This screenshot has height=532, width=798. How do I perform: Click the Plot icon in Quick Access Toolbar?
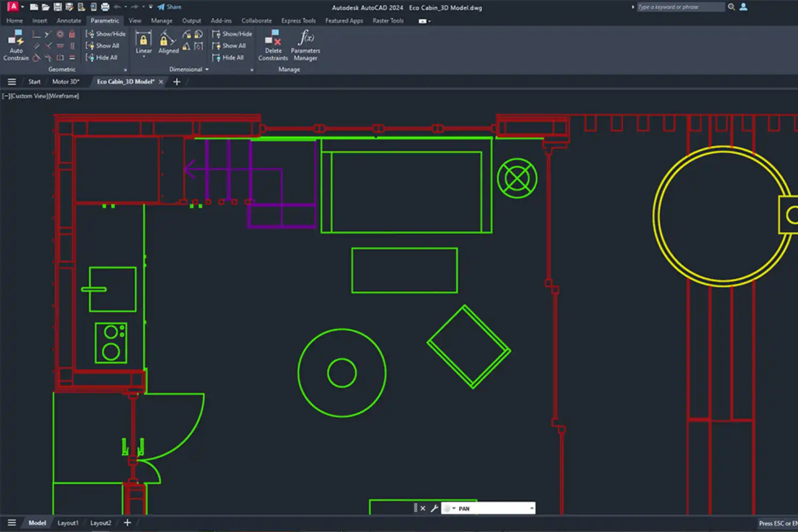point(104,7)
